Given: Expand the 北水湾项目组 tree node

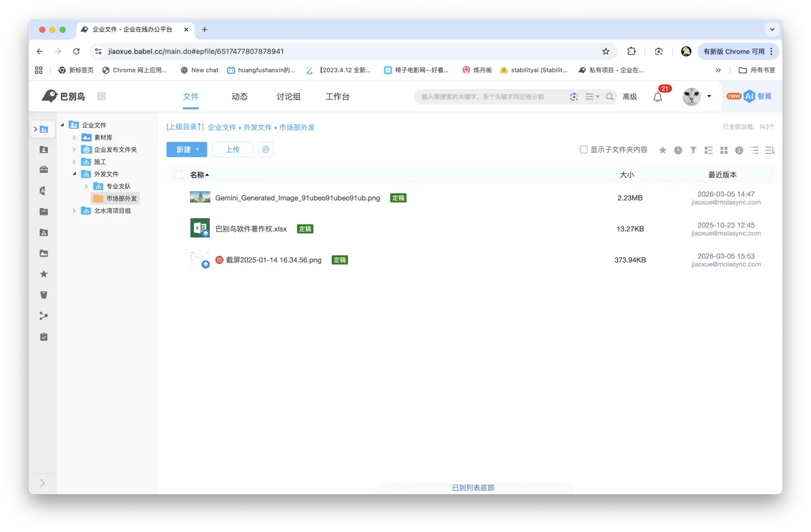Looking at the screenshot, I should click(x=75, y=211).
